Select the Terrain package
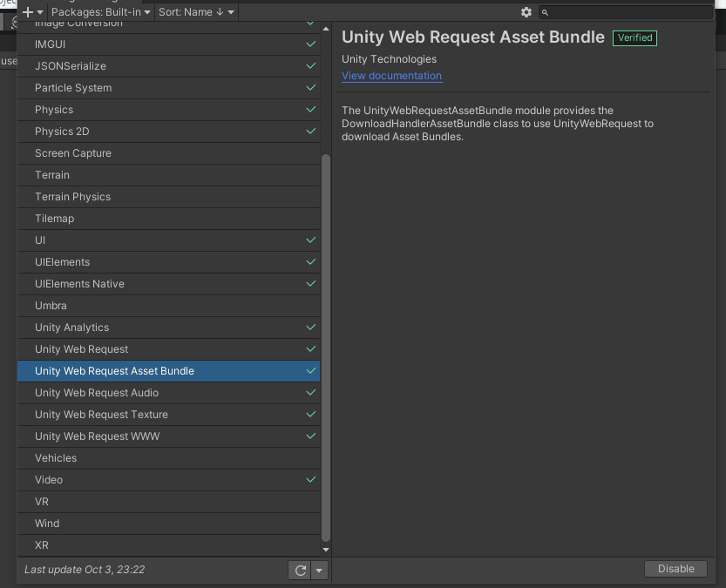The image size is (726, 588). tap(168, 175)
